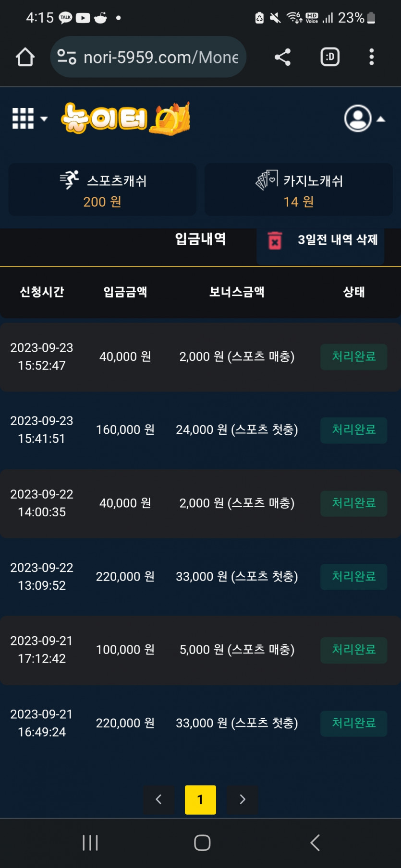Select the 스포츠캐쉬 balance panel

[x=102, y=190]
